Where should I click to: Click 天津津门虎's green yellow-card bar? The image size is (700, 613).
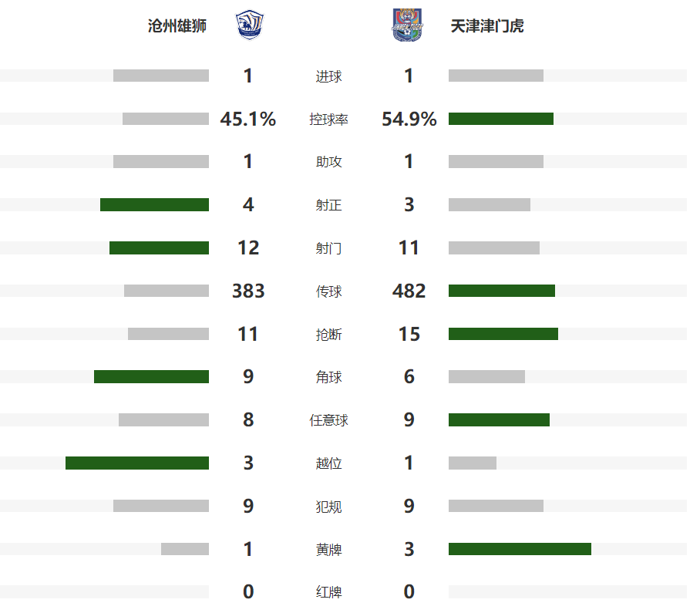520,549
